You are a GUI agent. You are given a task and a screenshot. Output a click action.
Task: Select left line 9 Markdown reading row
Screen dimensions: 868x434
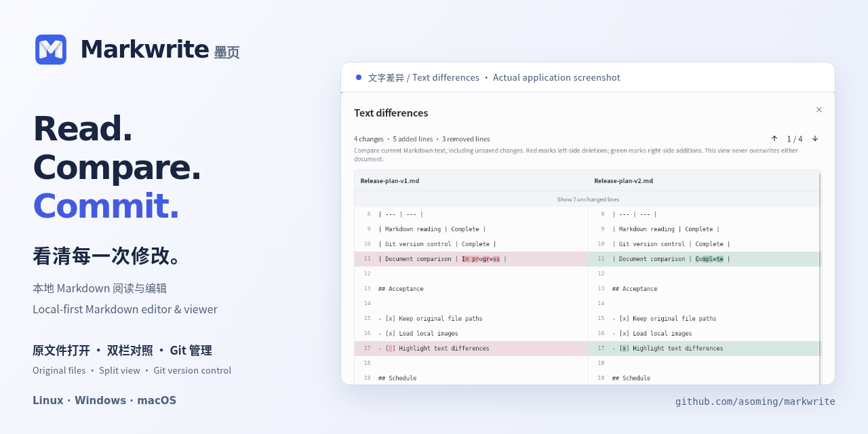coord(471,229)
